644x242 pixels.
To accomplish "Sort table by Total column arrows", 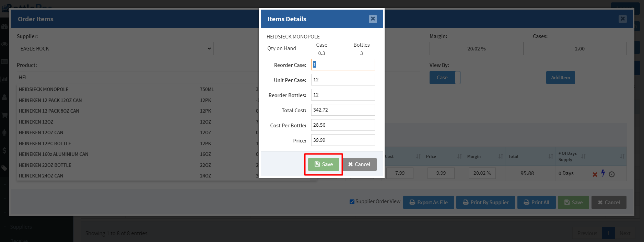I will pos(551,156).
